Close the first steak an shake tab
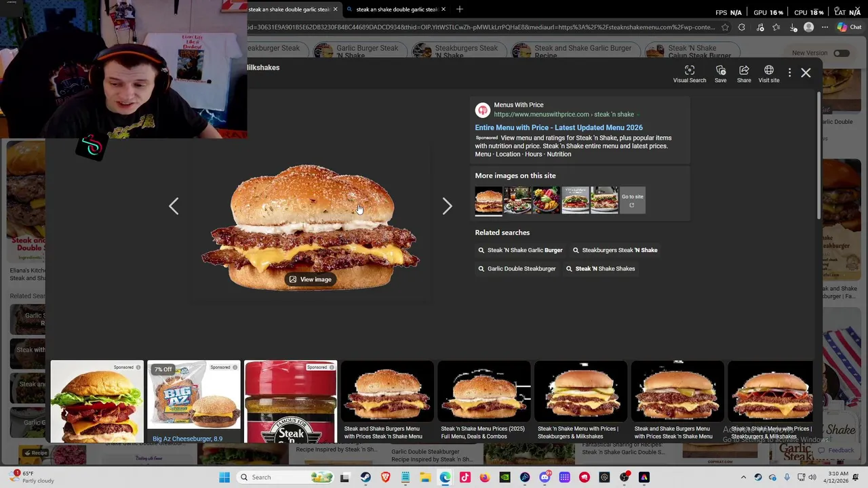Screen dimensions: 868x488 coord(335,9)
